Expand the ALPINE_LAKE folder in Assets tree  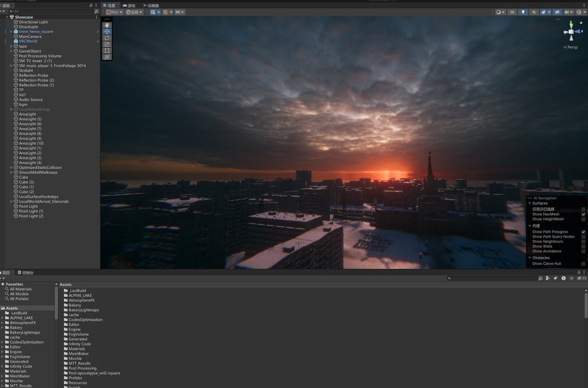click(2, 318)
